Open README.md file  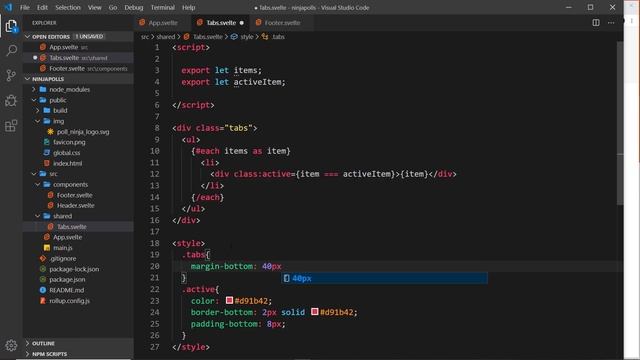67,290
